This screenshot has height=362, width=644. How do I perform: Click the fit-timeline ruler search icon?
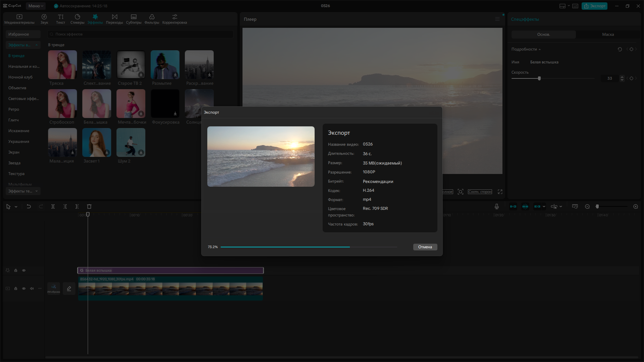point(575,206)
